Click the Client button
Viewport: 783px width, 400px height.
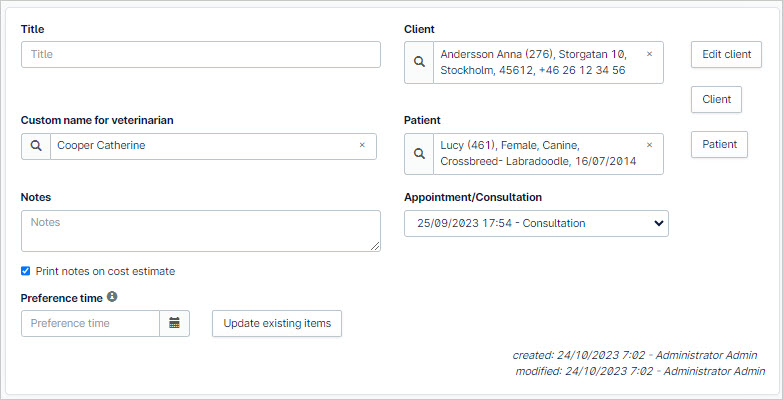click(717, 99)
